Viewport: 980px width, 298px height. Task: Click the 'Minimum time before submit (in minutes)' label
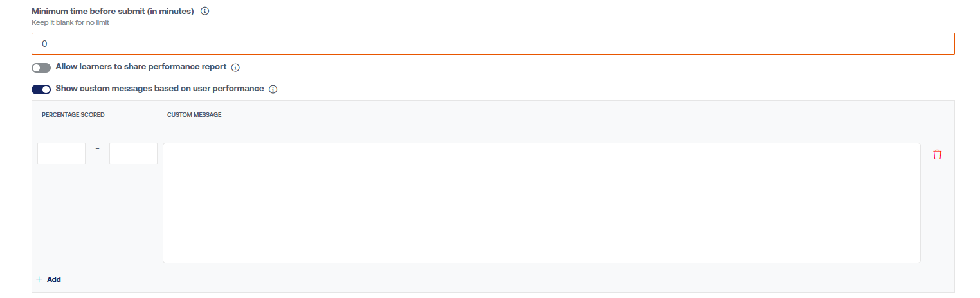point(113,12)
